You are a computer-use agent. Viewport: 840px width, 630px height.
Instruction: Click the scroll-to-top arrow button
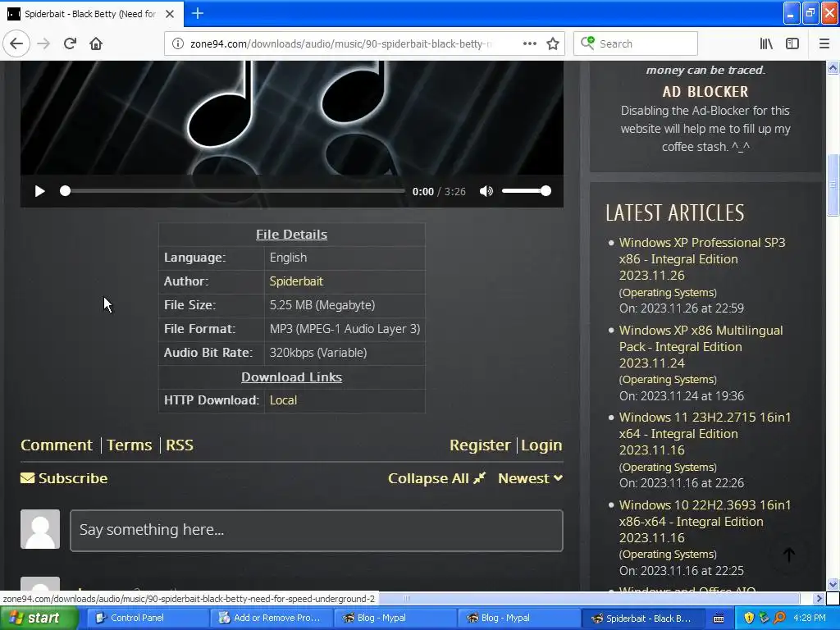[788, 555]
